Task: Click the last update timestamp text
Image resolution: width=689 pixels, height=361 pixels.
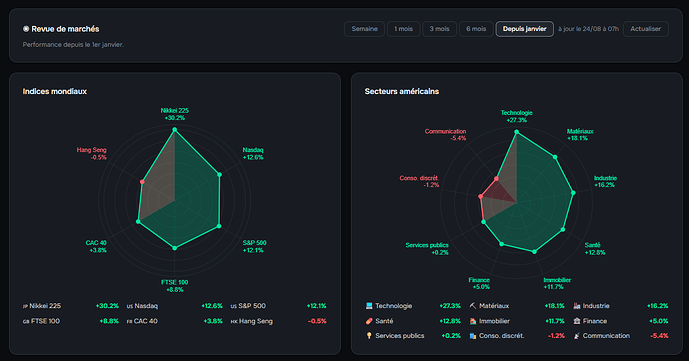Action: (x=588, y=29)
